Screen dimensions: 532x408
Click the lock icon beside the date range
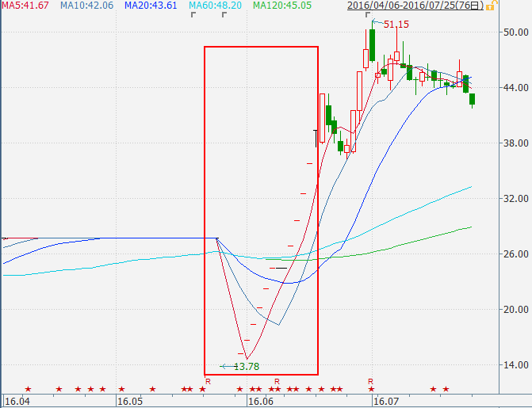pyautogui.click(x=492, y=6)
